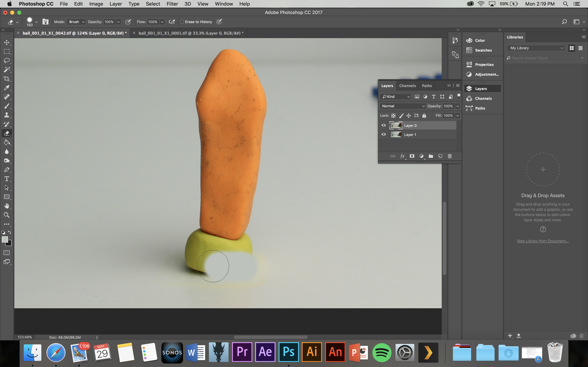Select the Crop tool
Image resolution: width=588 pixels, height=367 pixels.
[x=6, y=79]
